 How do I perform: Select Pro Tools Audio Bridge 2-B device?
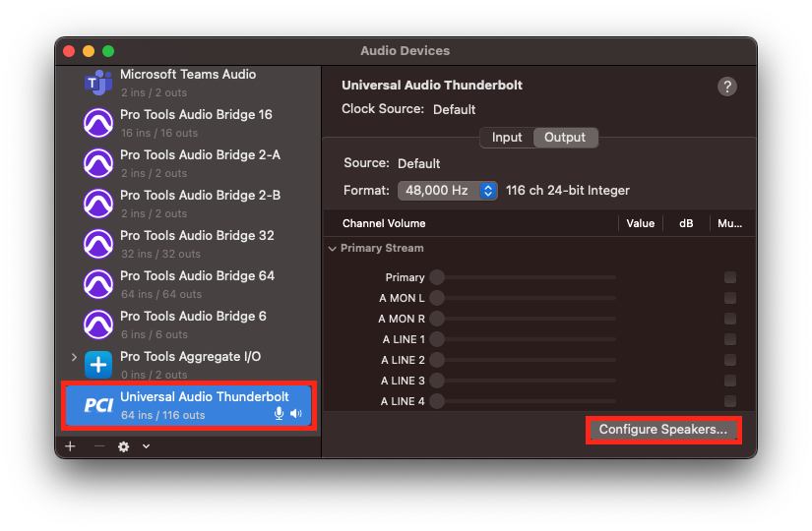(x=190, y=204)
